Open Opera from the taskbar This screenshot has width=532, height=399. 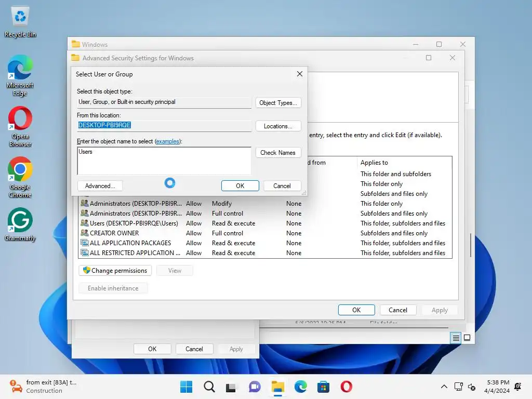pos(347,387)
